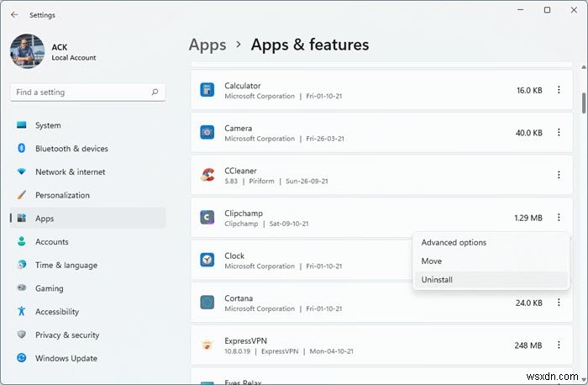Click the Clipchamp app icon

point(207,217)
